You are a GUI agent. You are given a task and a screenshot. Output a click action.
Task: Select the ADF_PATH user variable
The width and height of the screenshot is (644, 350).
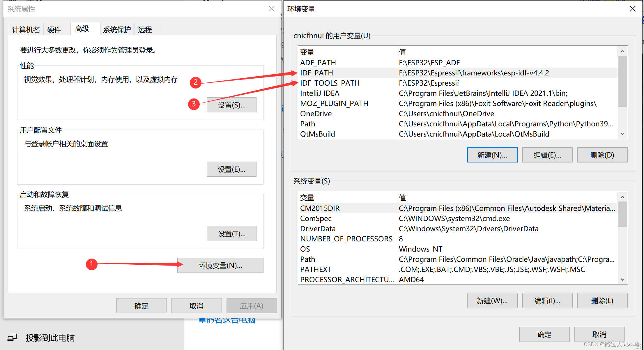tap(318, 62)
